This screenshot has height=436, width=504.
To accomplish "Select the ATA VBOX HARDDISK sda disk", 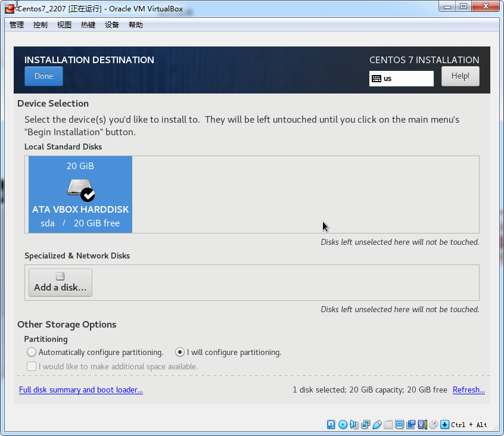I will [80, 194].
